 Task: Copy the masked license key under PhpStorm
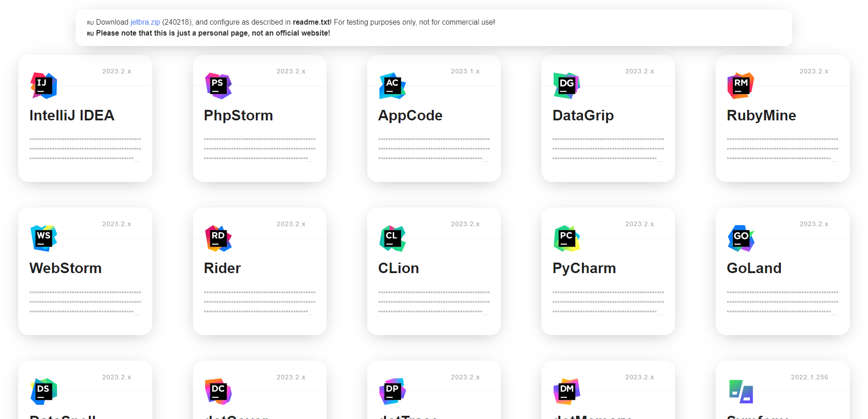point(260,150)
